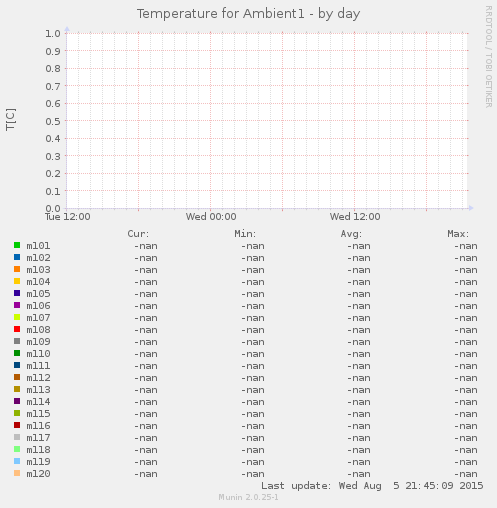Viewport: 497px width, 508px height.
Task: Click the m115 olive green legend swatch
Action: 17,413
